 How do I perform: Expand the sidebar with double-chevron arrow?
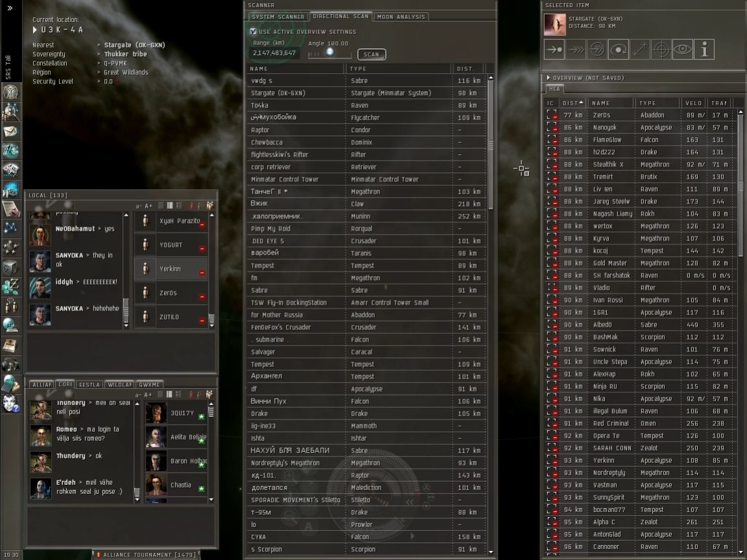click(10, 8)
